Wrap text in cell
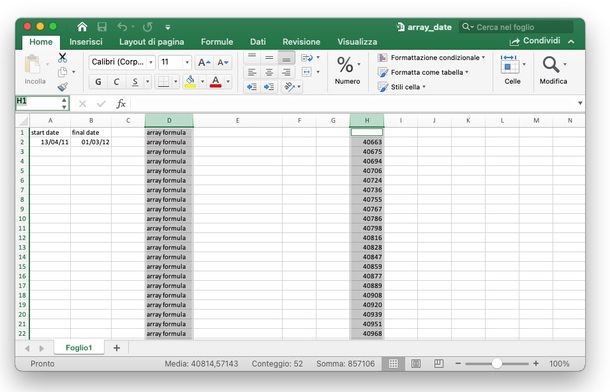Viewport: 610px width, 392px height. click(307, 58)
